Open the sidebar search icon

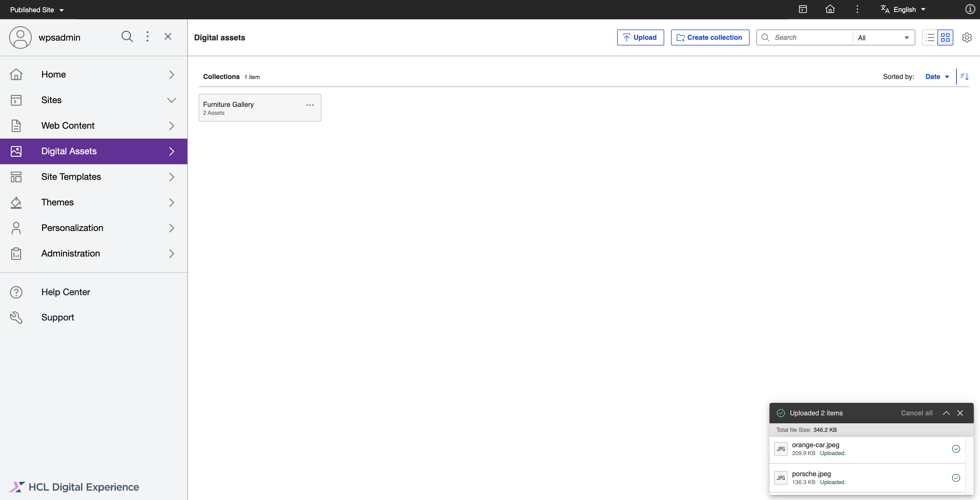127,37
